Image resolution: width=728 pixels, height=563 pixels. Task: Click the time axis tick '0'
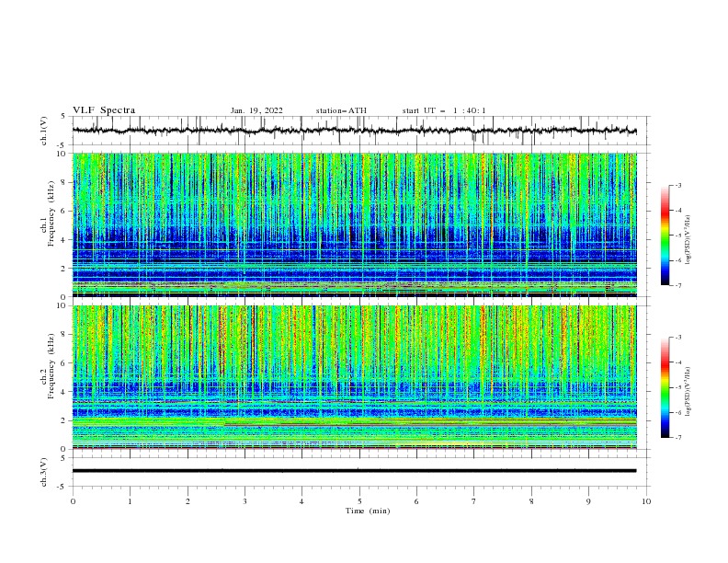pyautogui.click(x=73, y=501)
